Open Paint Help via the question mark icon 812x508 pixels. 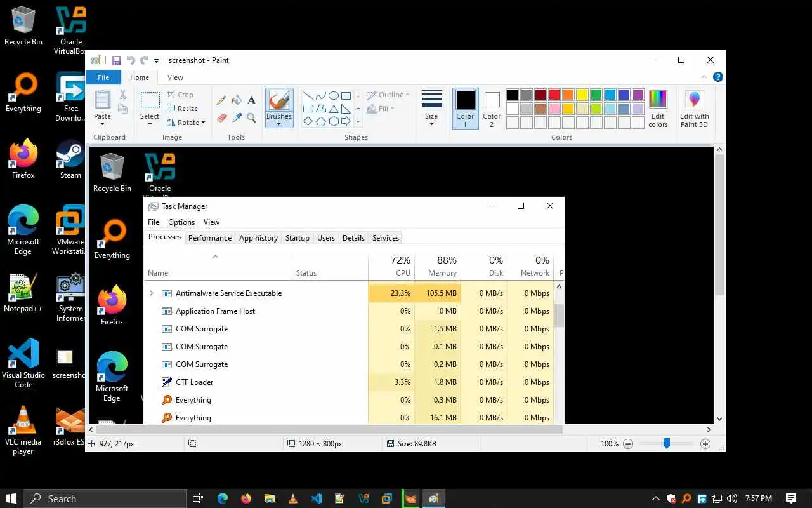pos(717,77)
